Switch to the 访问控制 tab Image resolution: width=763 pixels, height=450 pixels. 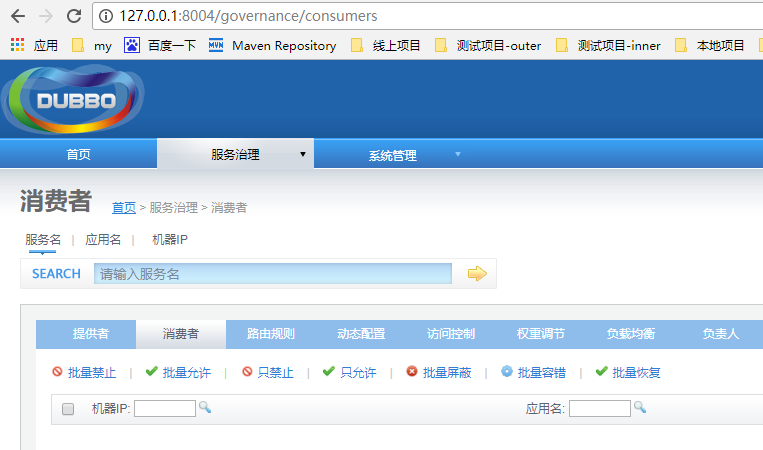[451, 334]
